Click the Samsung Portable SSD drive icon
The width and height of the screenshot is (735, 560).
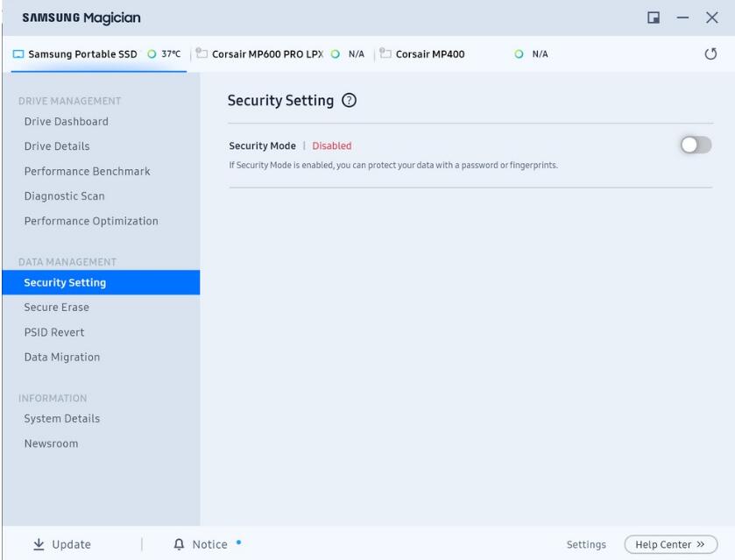pos(19,54)
